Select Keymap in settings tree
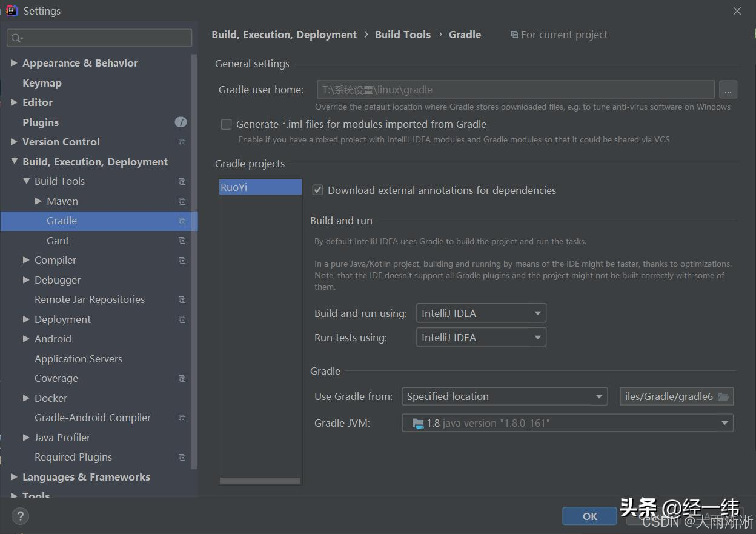Image resolution: width=756 pixels, height=534 pixels. pyautogui.click(x=42, y=83)
